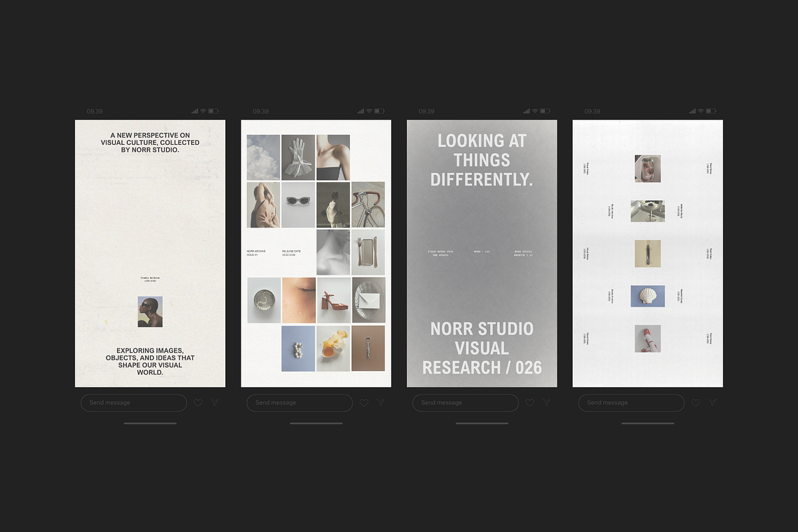Select the white glove photo in the grid

[298, 157]
